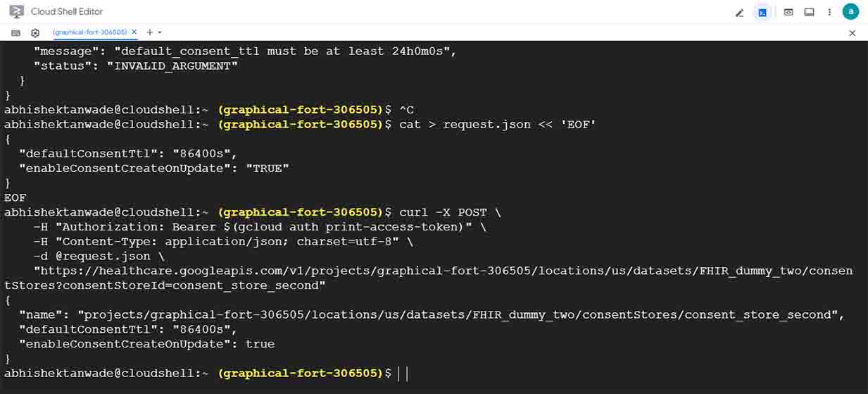Click the 'curl -X POST' command line
Image resolution: width=868 pixels, height=394 pixels.
[442, 212]
